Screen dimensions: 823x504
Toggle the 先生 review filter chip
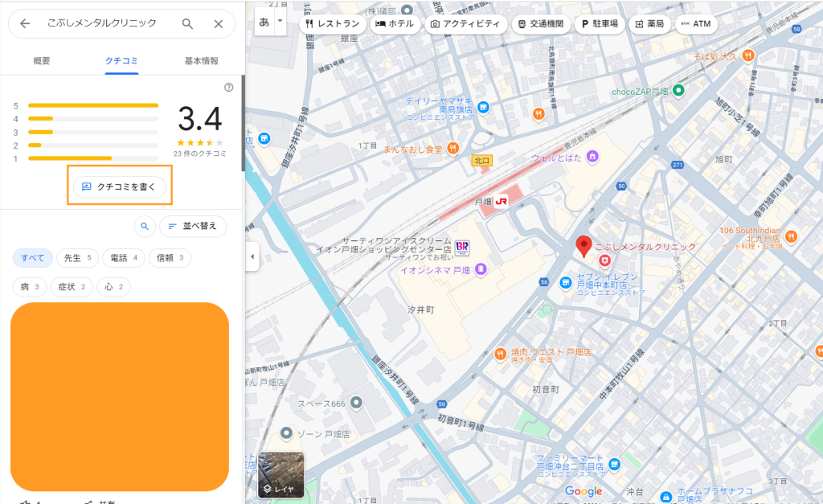point(78,258)
